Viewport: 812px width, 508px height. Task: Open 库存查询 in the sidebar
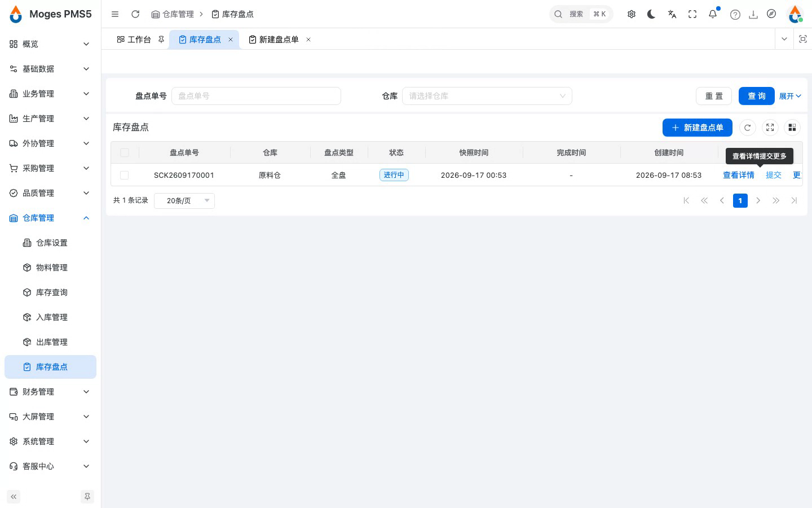point(50,292)
